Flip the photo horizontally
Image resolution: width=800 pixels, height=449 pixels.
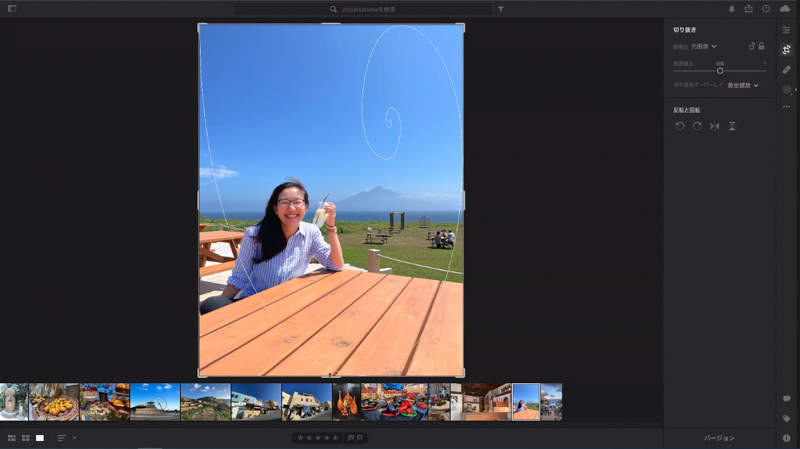point(714,126)
